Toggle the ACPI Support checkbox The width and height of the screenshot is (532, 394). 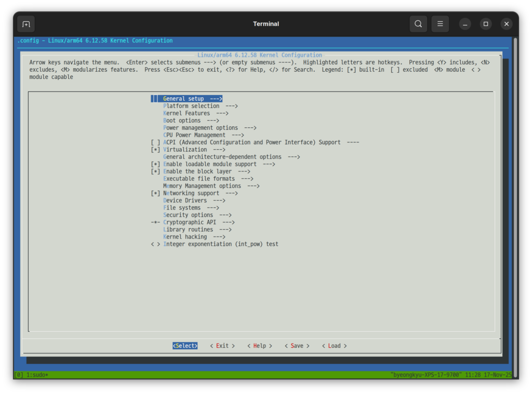coord(155,142)
